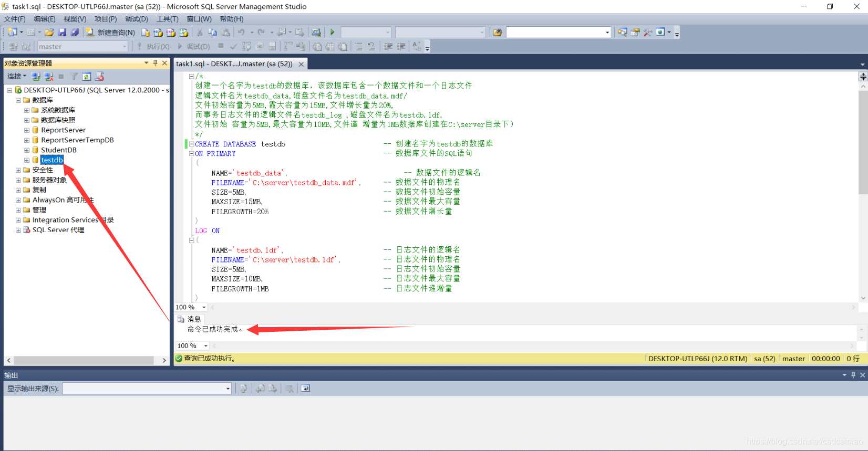
Task: Select the 管理 folder in the tree
Action: coord(39,210)
